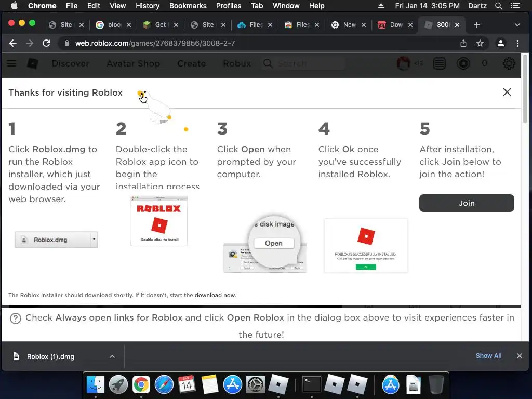This screenshot has height=399, width=532.
Task: Open the Chrome menu in menu bar
Action: [x=42, y=6]
